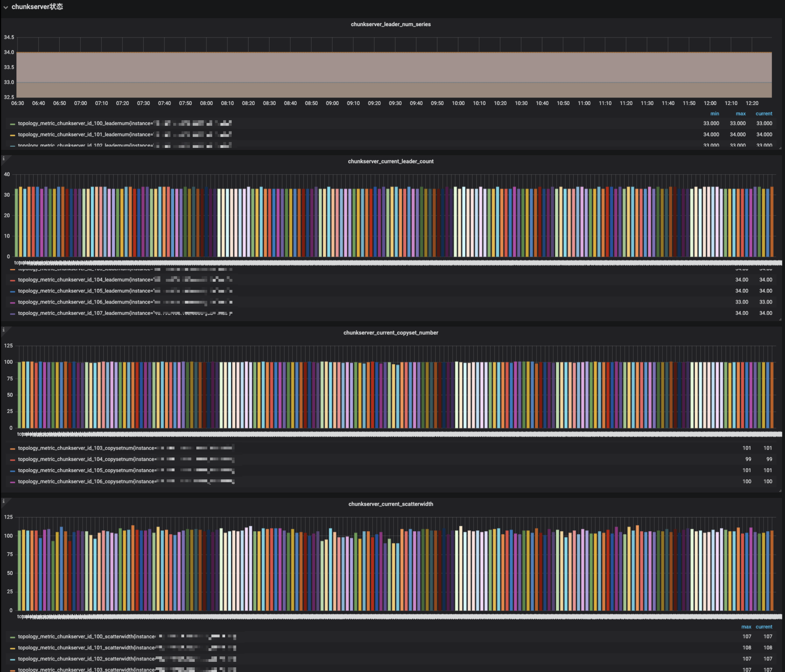Toggle series chunkserver_id_103_copysetnum in legend
This screenshot has width=785, height=672.
[x=126, y=448]
